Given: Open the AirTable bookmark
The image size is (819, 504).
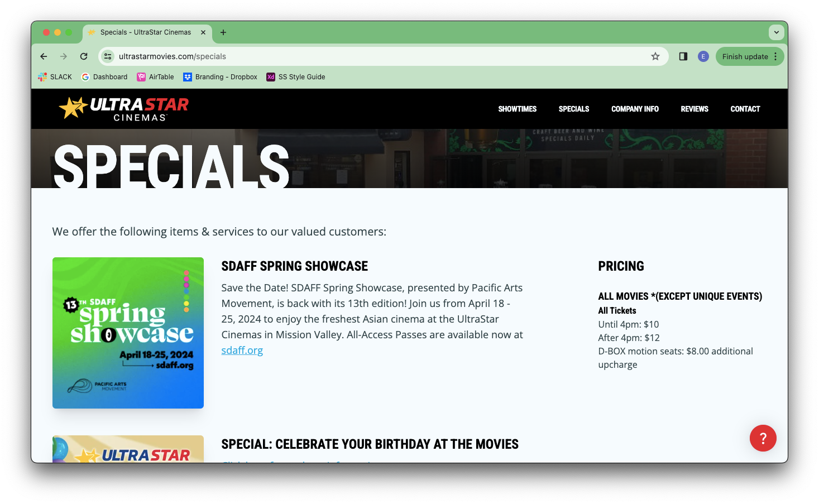Looking at the screenshot, I should (156, 77).
